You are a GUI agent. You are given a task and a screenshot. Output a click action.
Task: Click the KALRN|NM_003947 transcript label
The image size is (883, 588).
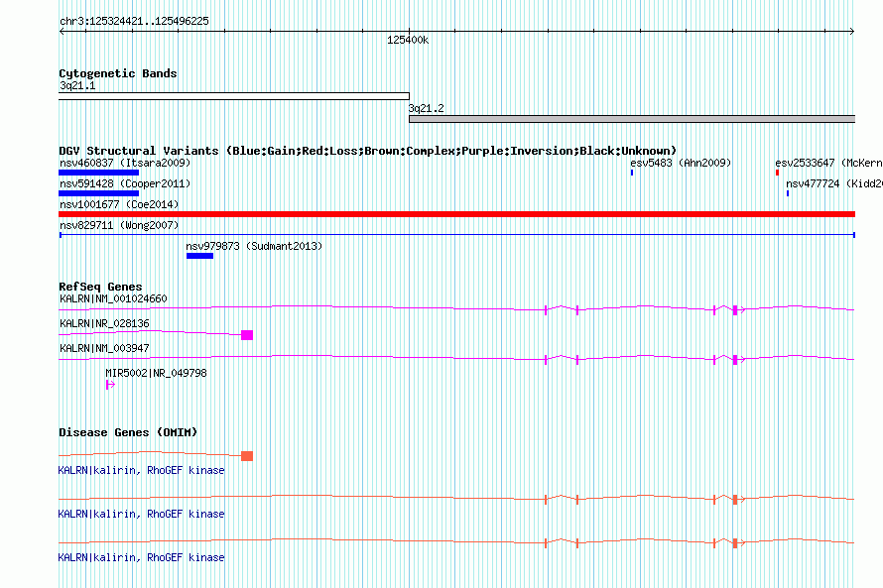tap(104, 348)
